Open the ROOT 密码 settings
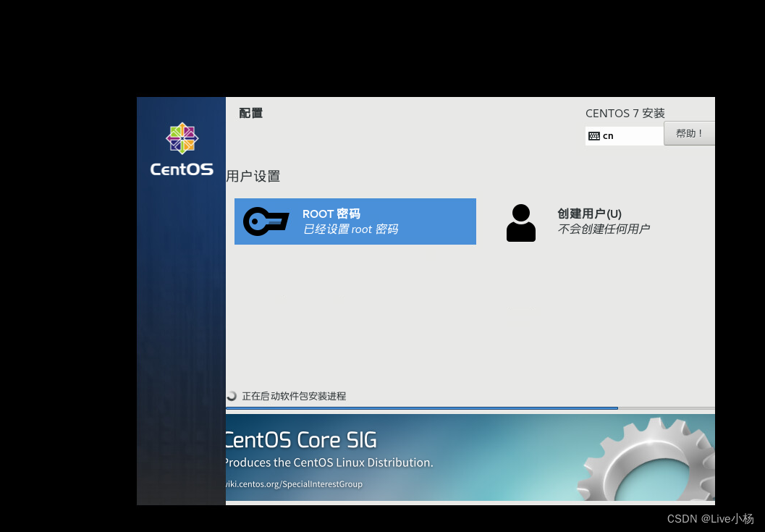Image resolution: width=765 pixels, height=532 pixels. [x=355, y=221]
